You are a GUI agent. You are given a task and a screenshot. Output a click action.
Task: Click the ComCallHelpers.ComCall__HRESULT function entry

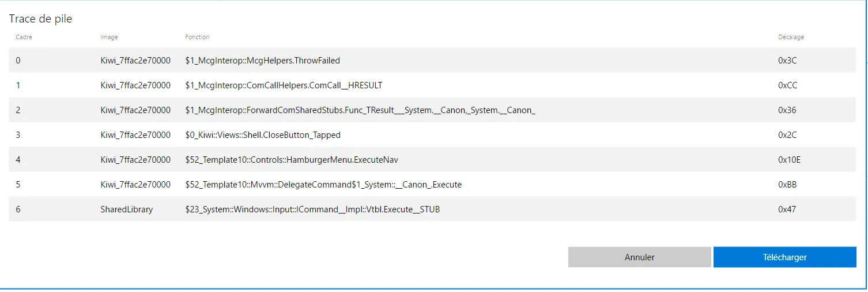[284, 85]
